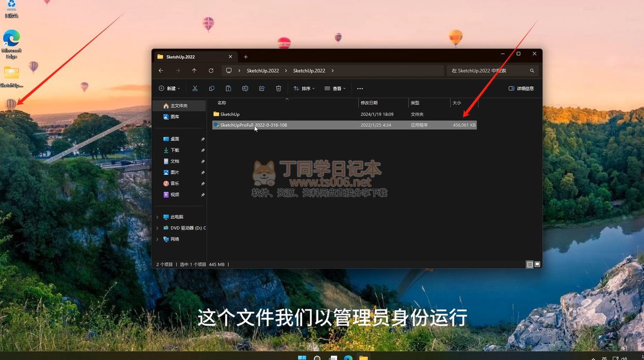Open Home in the navigation pane

point(179,106)
